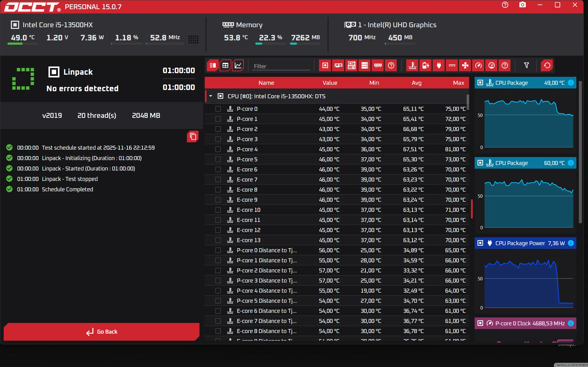The height and width of the screenshot is (367, 588).
Task: Toggle the usage gauge sensor type filter
Action: [491, 66]
